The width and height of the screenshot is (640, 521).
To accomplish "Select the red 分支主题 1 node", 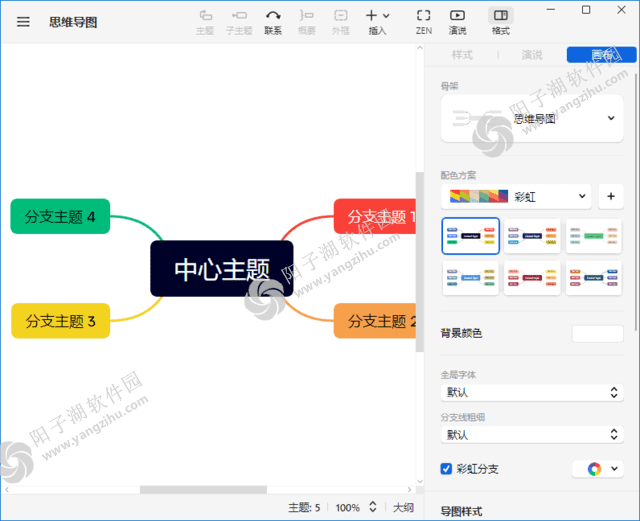I will (x=375, y=216).
